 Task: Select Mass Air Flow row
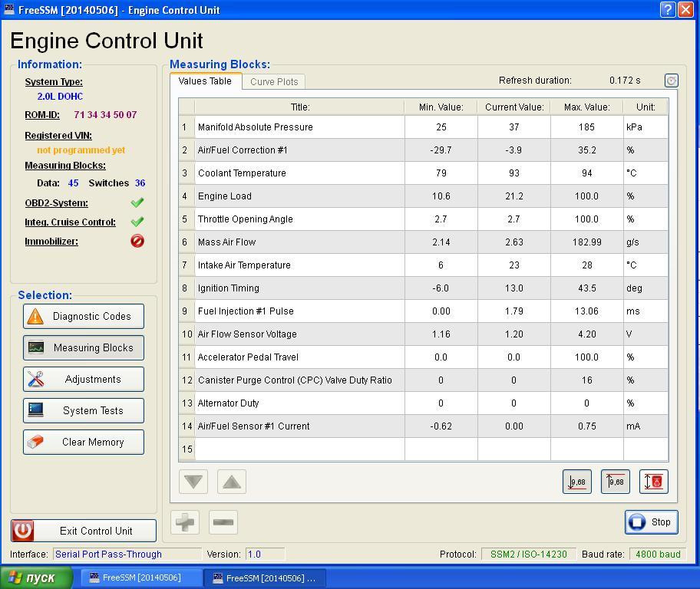[x=423, y=242]
